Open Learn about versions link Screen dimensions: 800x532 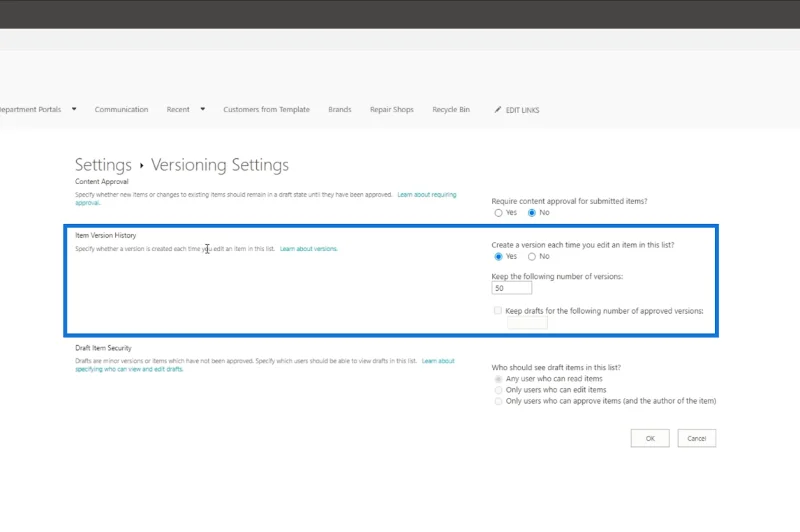[x=309, y=249]
